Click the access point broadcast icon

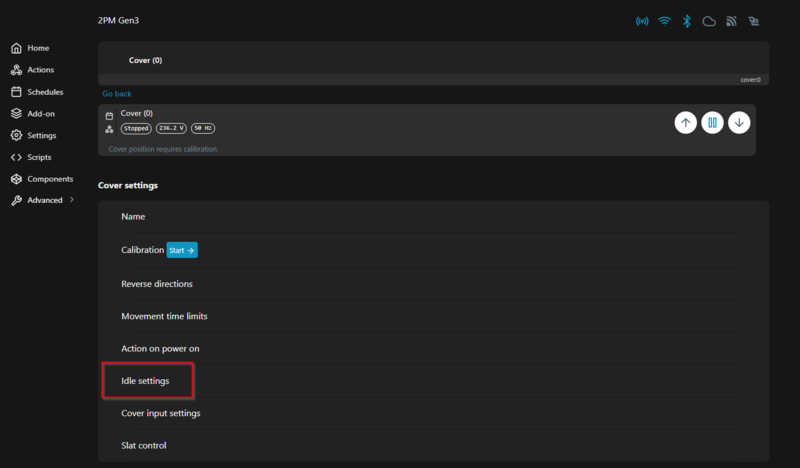tap(642, 21)
